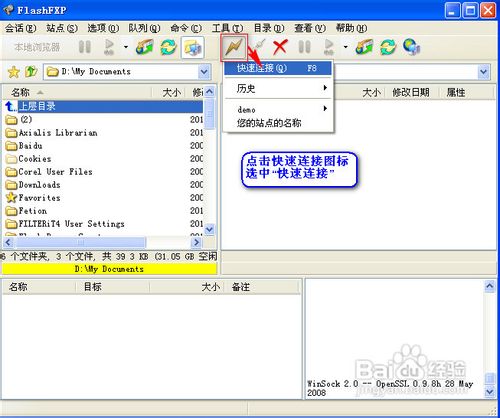This screenshot has height=418, width=500.
Task: Open the 队列(Q) menu
Action: click(x=144, y=28)
